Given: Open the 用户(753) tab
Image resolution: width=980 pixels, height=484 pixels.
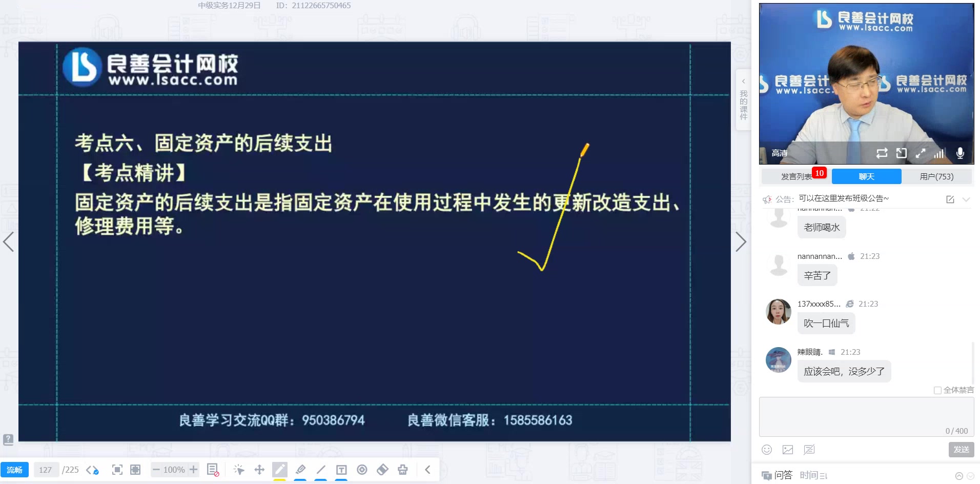Looking at the screenshot, I should pos(936,176).
